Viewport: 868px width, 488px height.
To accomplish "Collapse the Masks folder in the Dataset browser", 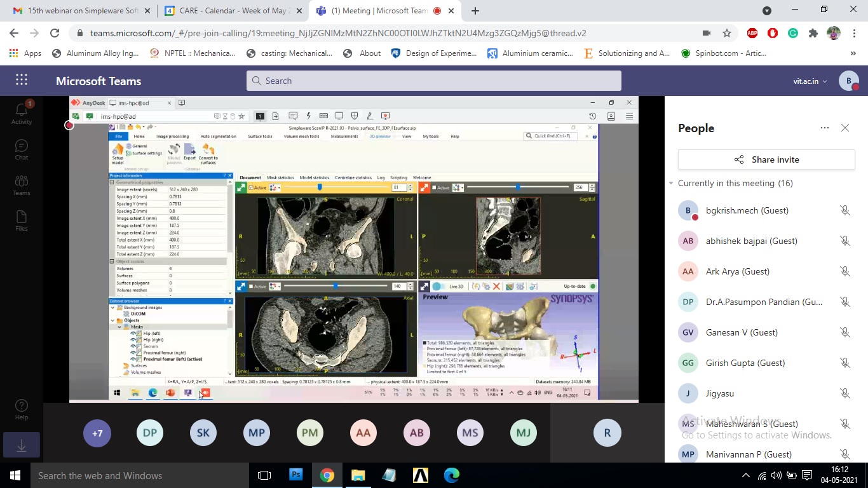I will click(x=119, y=327).
